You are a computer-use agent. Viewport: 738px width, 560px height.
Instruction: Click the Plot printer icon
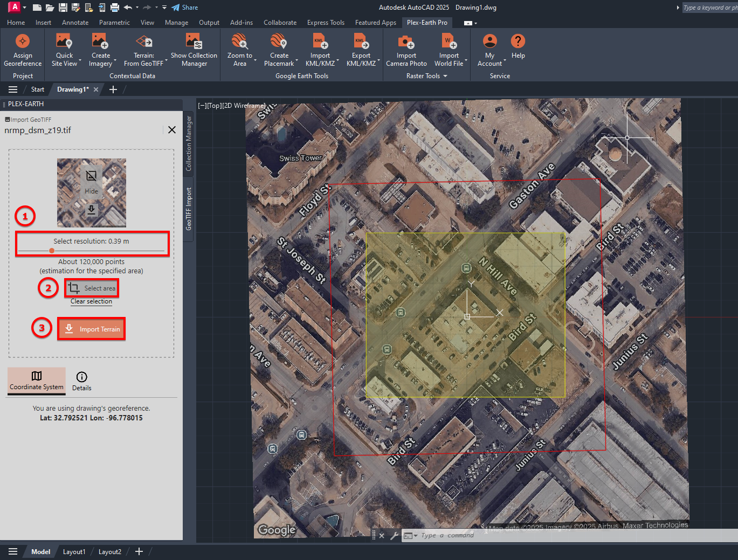coord(115,8)
